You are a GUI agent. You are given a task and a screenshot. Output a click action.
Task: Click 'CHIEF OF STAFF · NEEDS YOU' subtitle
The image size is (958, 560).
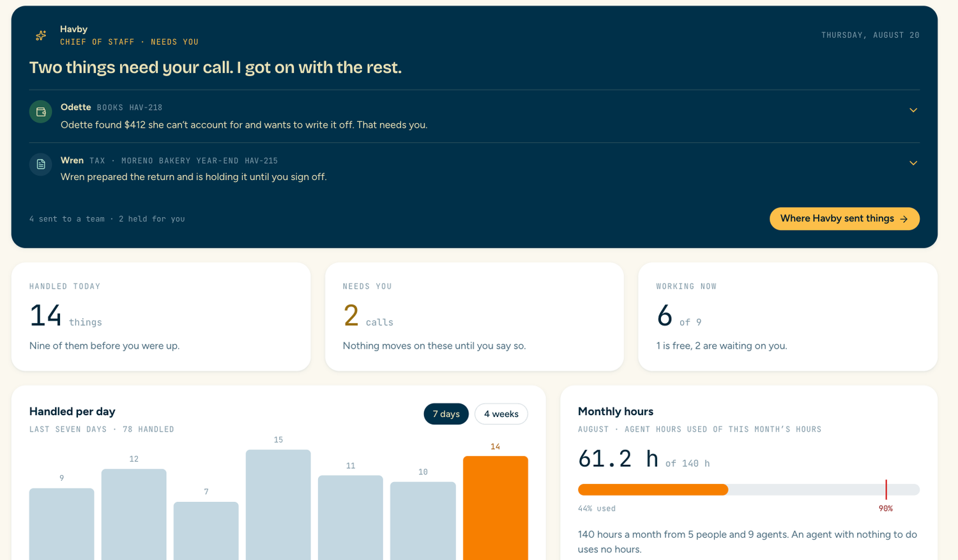(129, 42)
